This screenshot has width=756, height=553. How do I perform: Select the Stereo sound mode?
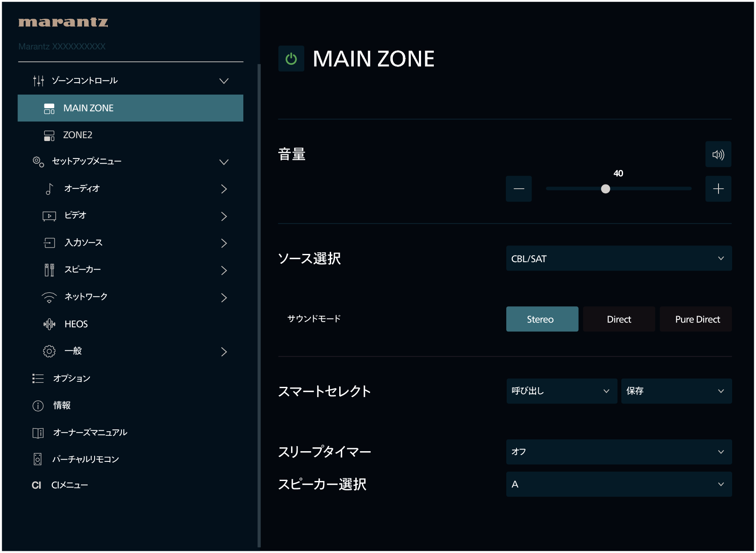click(x=542, y=319)
